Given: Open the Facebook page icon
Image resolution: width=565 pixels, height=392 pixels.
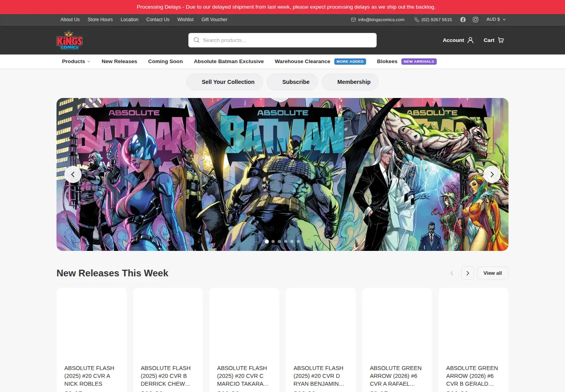Looking at the screenshot, I should point(463,20).
